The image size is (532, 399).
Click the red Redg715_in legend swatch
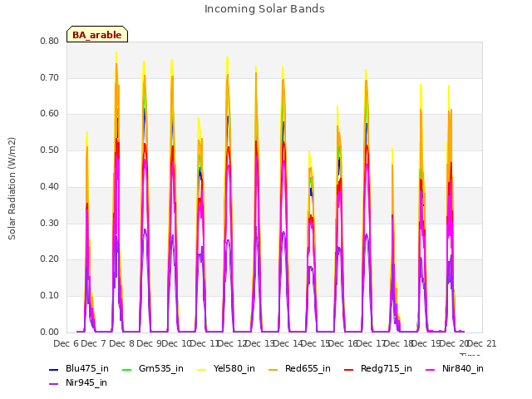pyautogui.click(x=349, y=369)
